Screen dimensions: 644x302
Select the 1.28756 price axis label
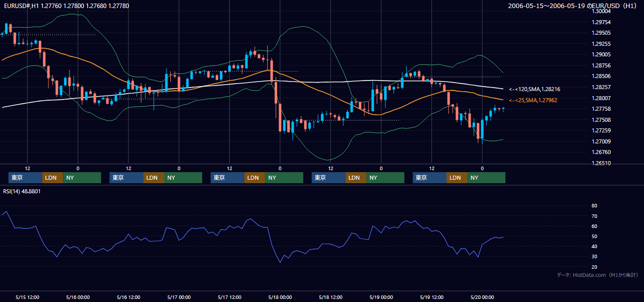[x=601, y=65]
